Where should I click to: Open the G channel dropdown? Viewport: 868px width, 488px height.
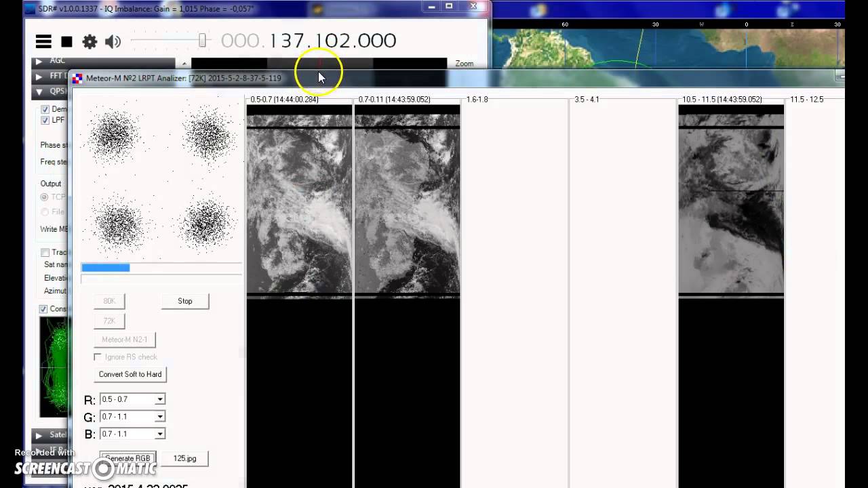(x=160, y=417)
